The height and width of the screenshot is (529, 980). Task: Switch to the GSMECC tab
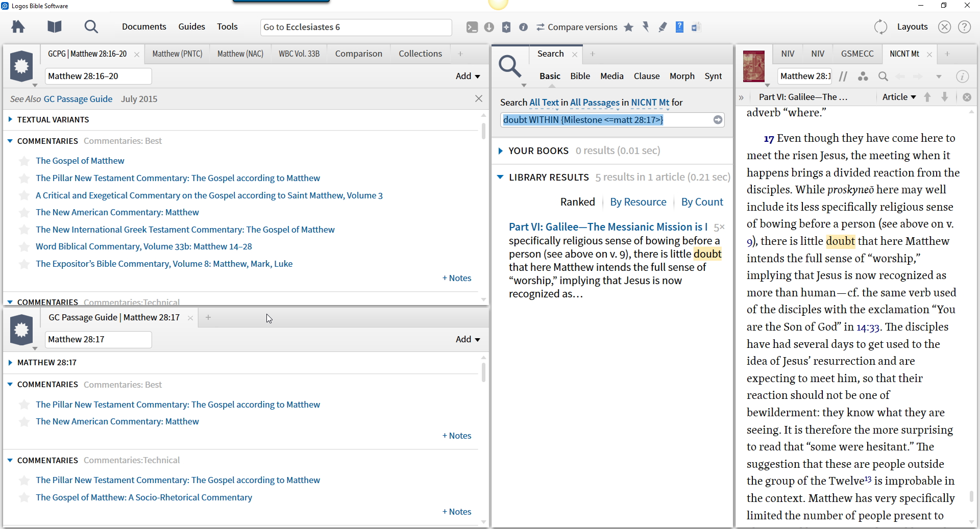pos(857,54)
